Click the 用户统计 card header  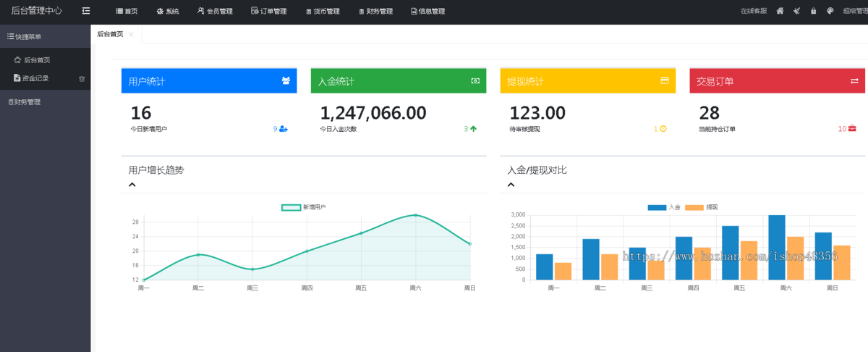coord(209,81)
